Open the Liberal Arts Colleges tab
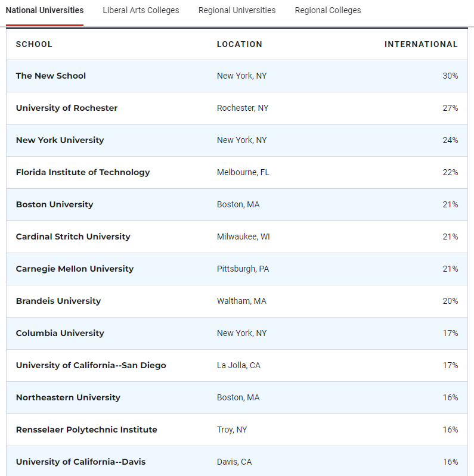 (141, 10)
